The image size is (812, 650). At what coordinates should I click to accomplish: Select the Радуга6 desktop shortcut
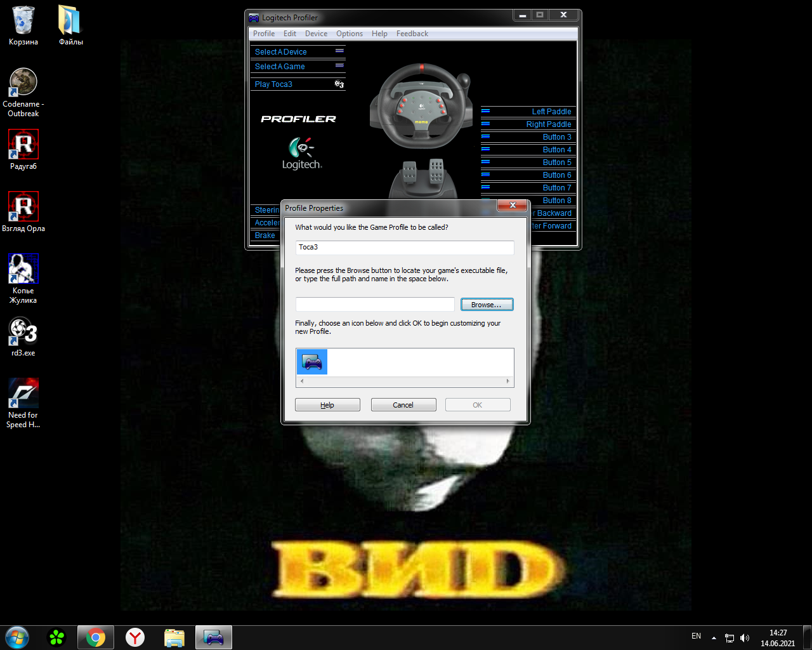click(x=23, y=150)
